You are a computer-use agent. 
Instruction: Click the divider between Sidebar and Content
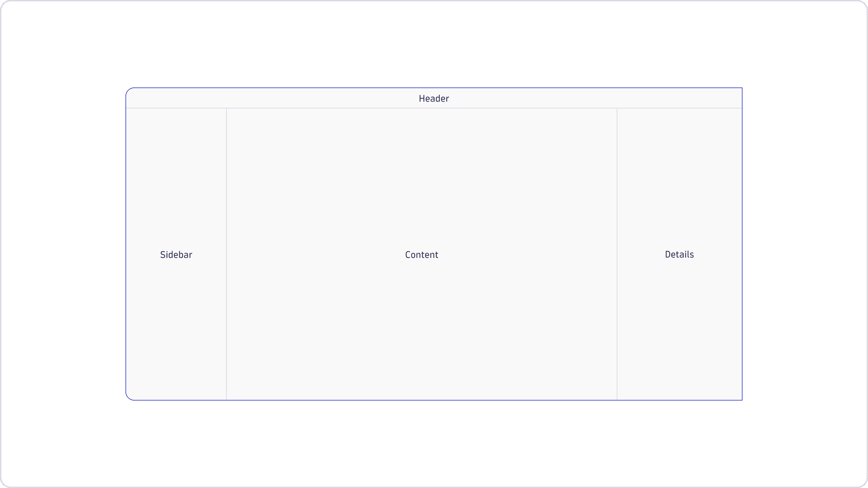point(226,254)
